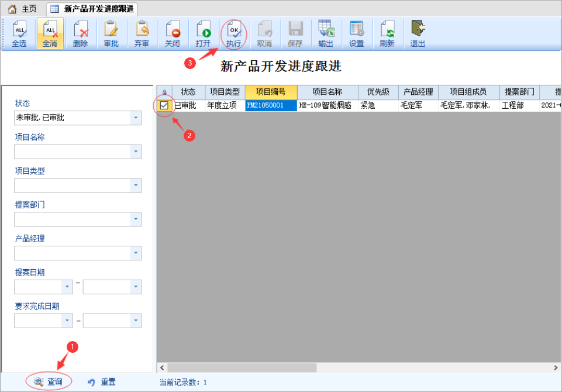Open the 提案日期 start date picker

(x=67, y=287)
